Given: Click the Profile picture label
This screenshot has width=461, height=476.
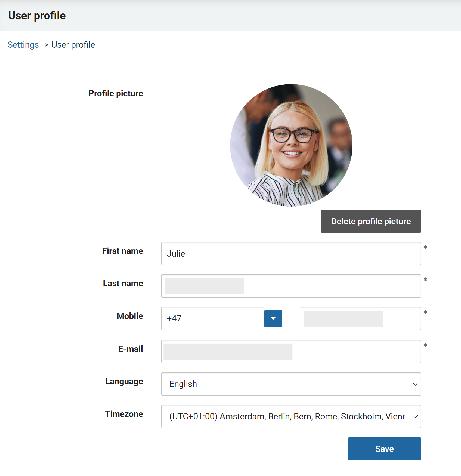Looking at the screenshot, I should pyautogui.click(x=116, y=93).
